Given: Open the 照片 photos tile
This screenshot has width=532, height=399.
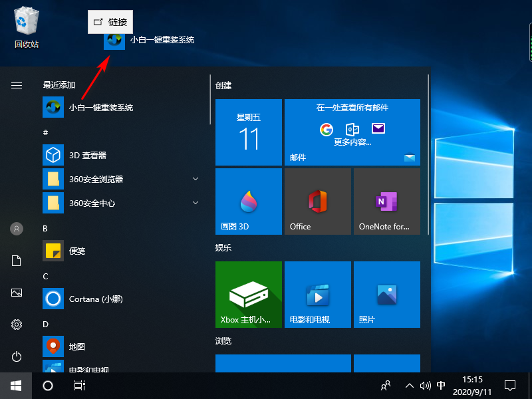Looking at the screenshot, I should (387, 295).
